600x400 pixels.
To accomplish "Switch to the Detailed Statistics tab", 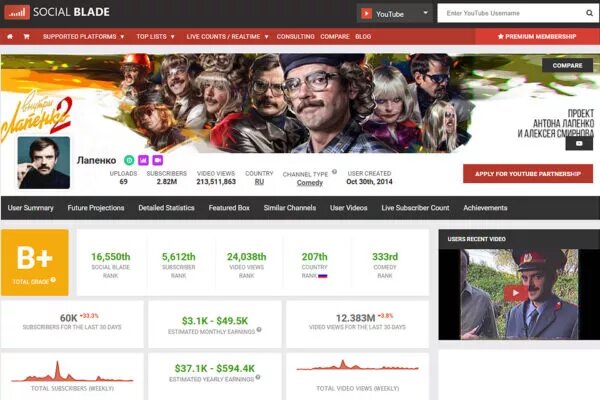I will click(166, 208).
